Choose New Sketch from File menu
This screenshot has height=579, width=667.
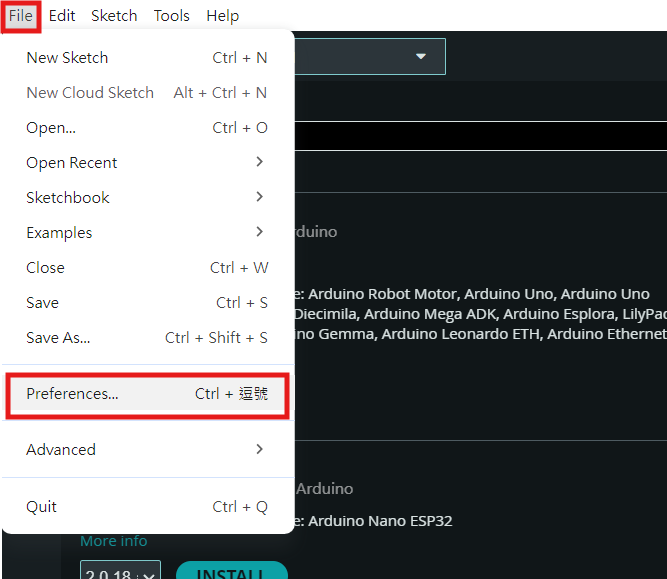coord(147,58)
